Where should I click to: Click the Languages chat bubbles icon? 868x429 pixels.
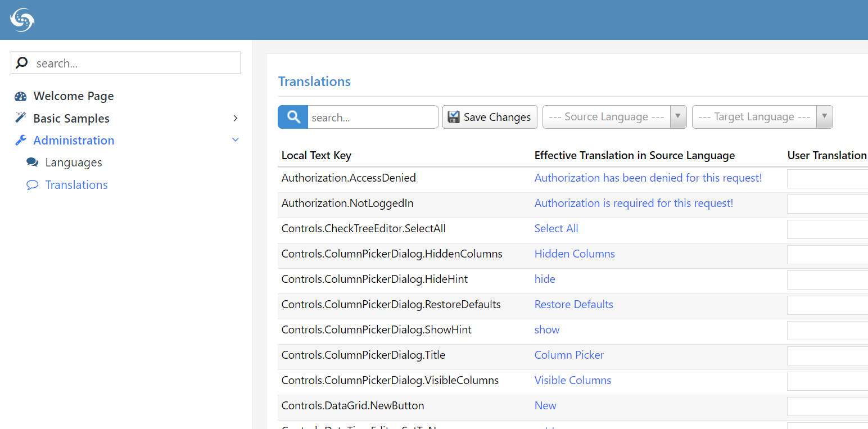tap(33, 162)
